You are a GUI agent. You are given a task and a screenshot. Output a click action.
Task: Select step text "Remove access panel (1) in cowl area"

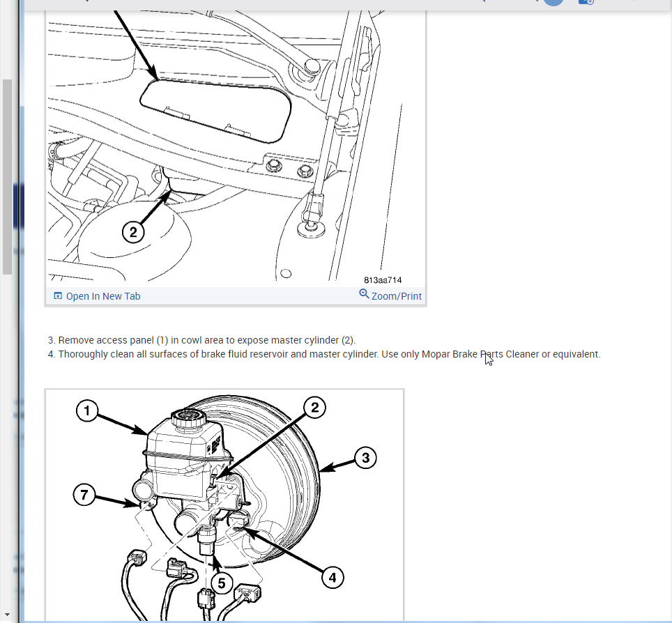(x=141, y=340)
